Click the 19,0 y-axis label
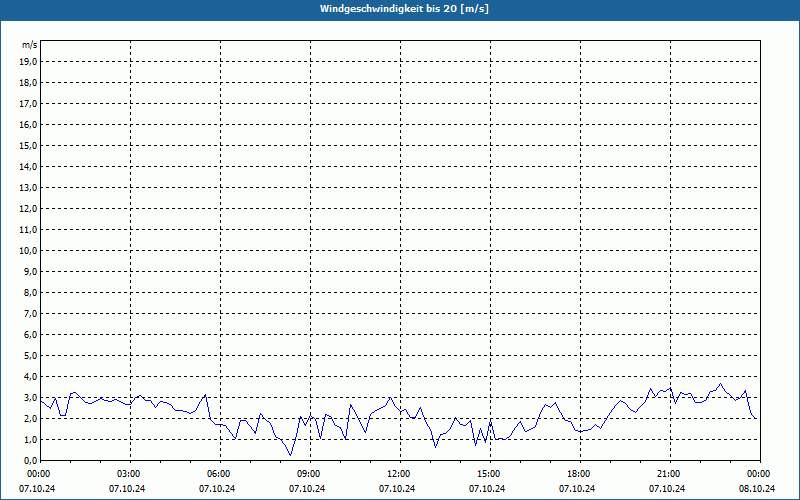Image resolution: width=800 pixels, height=500 pixels. coord(28,62)
